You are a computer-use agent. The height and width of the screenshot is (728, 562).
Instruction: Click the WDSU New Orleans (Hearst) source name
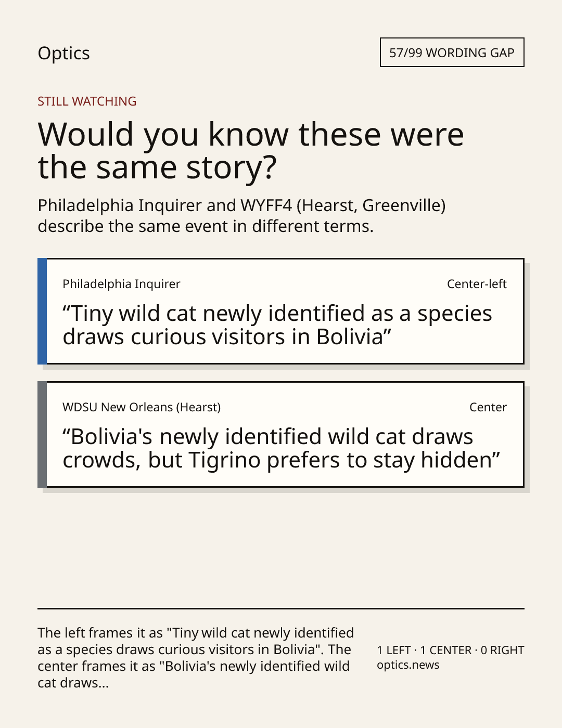tap(142, 407)
